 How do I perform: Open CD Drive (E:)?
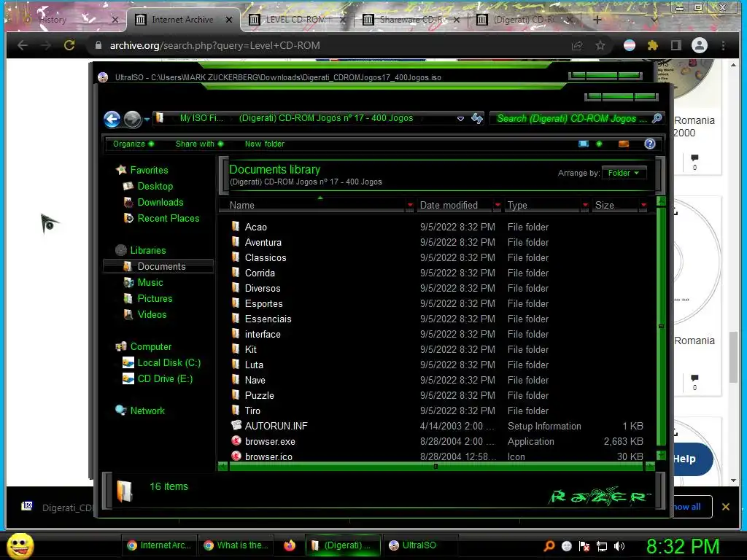tap(165, 379)
